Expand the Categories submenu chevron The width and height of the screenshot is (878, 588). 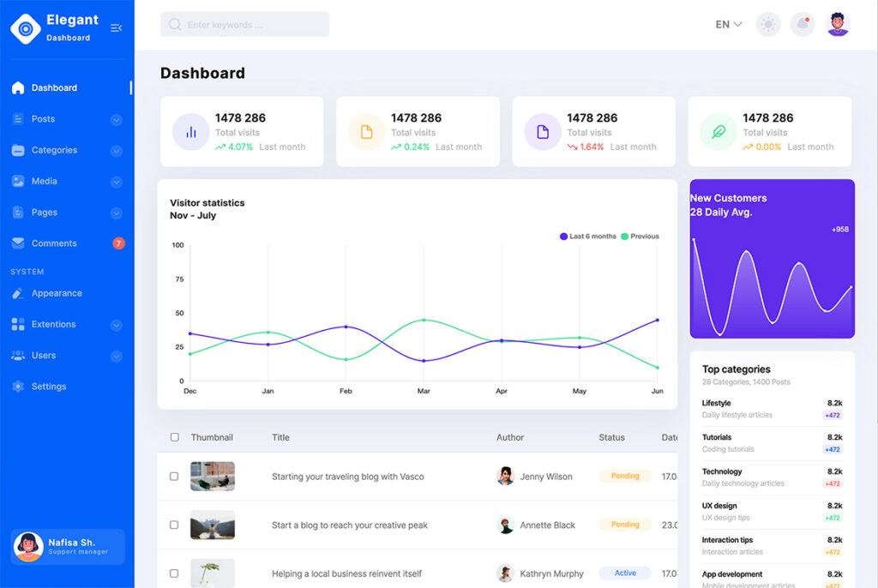117,151
